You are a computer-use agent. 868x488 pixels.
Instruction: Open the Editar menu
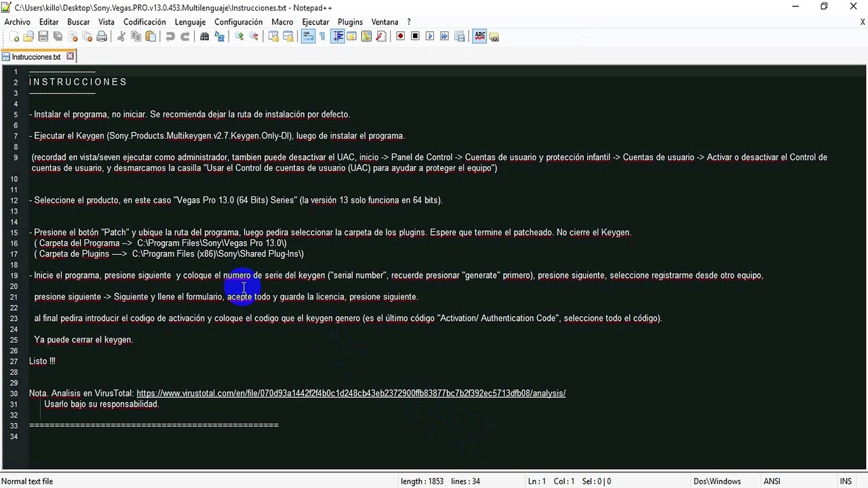coord(49,22)
